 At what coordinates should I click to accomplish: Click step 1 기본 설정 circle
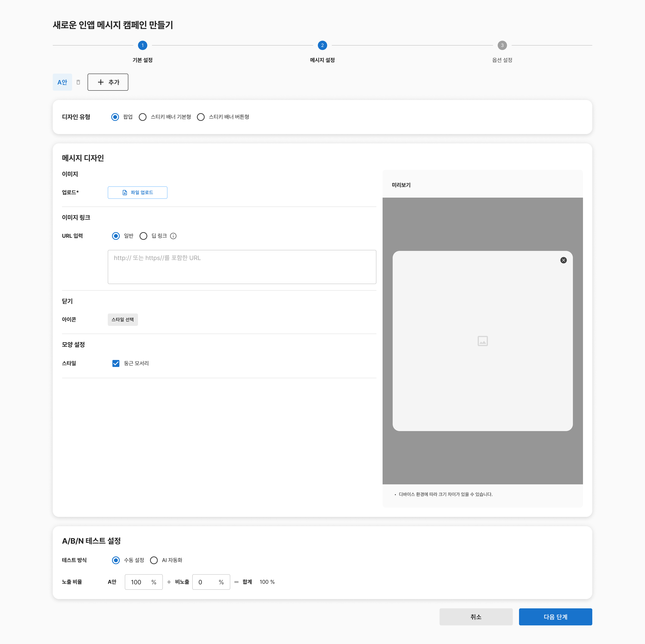click(x=143, y=45)
